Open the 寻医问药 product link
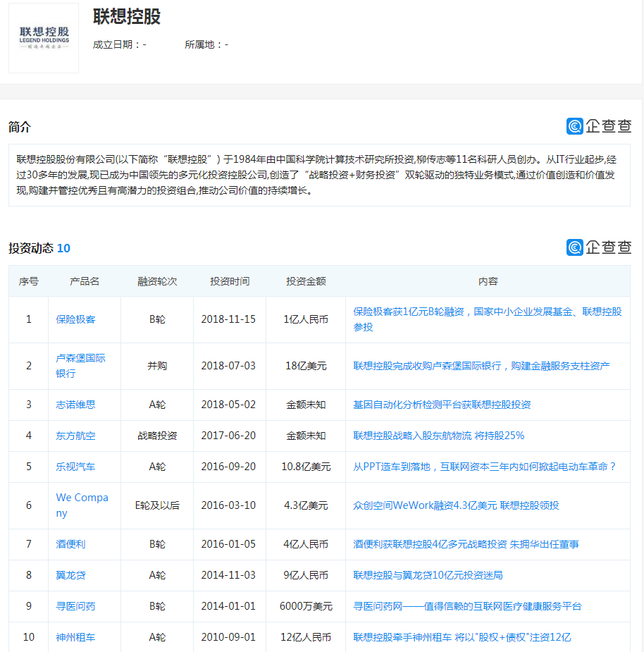The width and height of the screenshot is (644, 652). (x=75, y=606)
